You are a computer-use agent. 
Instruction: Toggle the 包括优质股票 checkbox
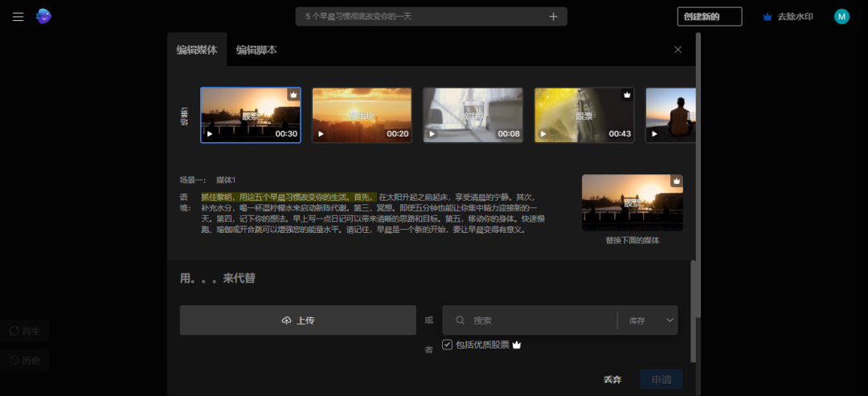(x=448, y=345)
